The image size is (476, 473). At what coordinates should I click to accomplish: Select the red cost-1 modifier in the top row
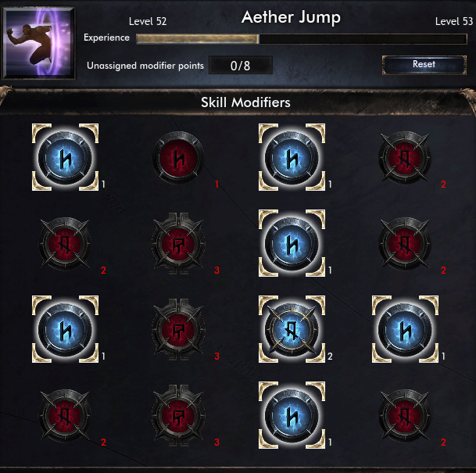(178, 157)
